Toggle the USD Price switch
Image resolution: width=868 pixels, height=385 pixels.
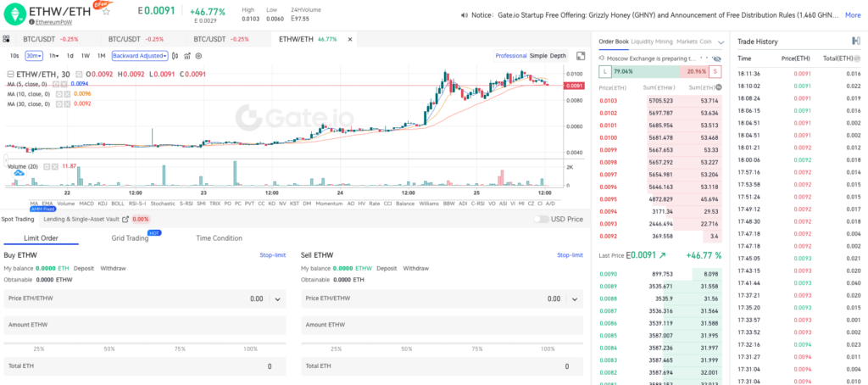click(541, 219)
